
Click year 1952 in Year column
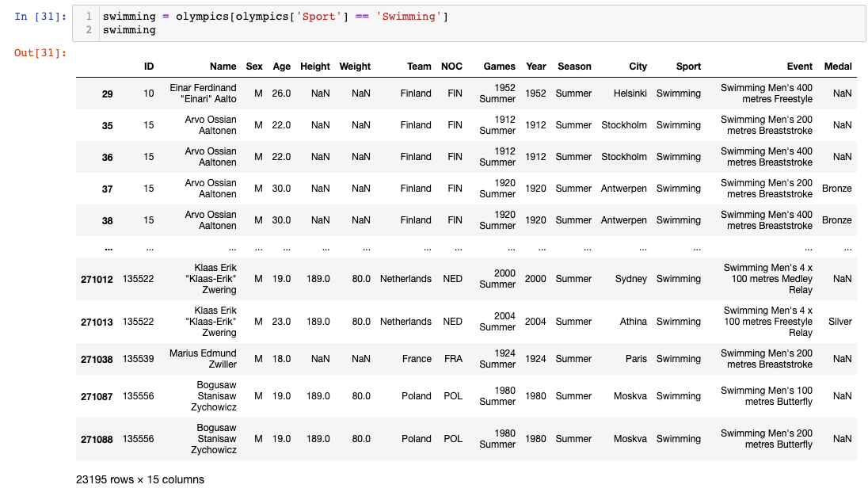[535, 93]
